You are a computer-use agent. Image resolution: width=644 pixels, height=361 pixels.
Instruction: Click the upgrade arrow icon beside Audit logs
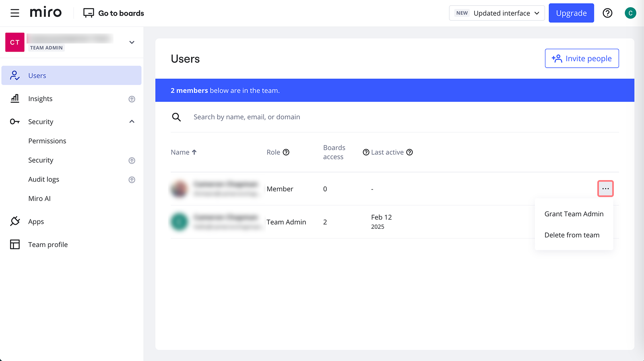pyautogui.click(x=132, y=180)
